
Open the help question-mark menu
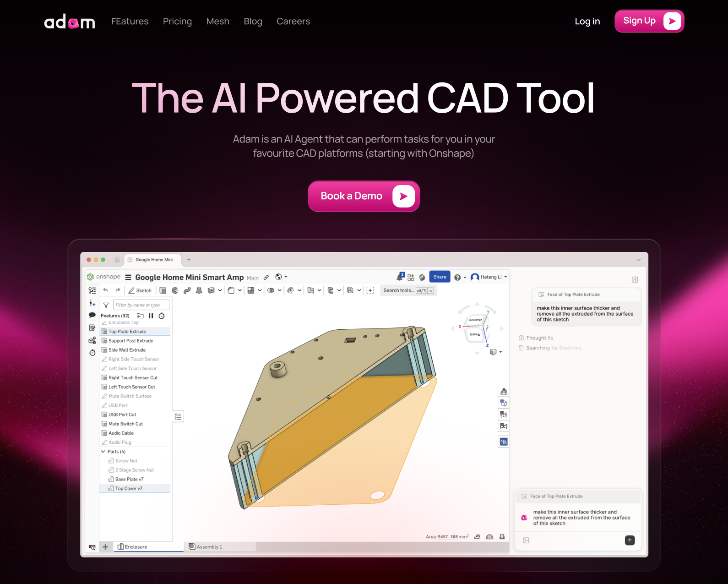[460, 277]
